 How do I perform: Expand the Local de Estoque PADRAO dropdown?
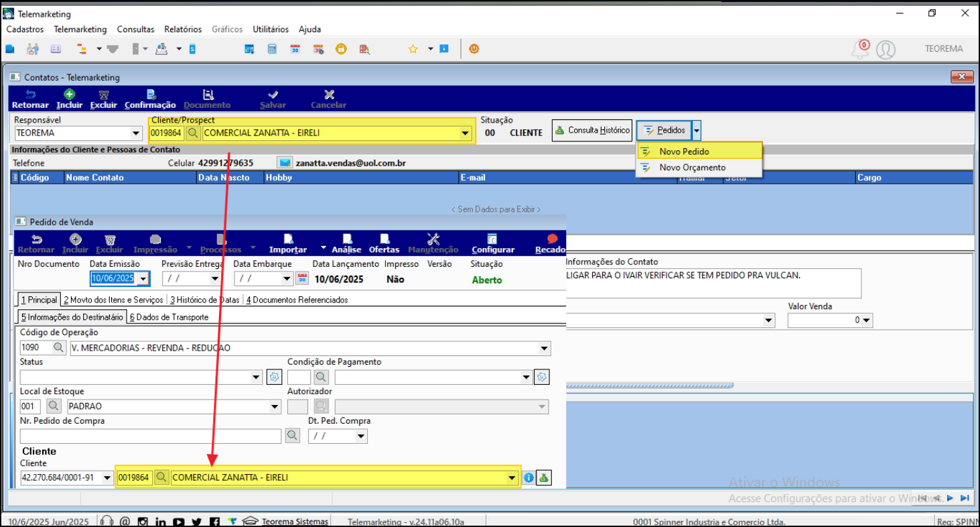(x=274, y=406)
